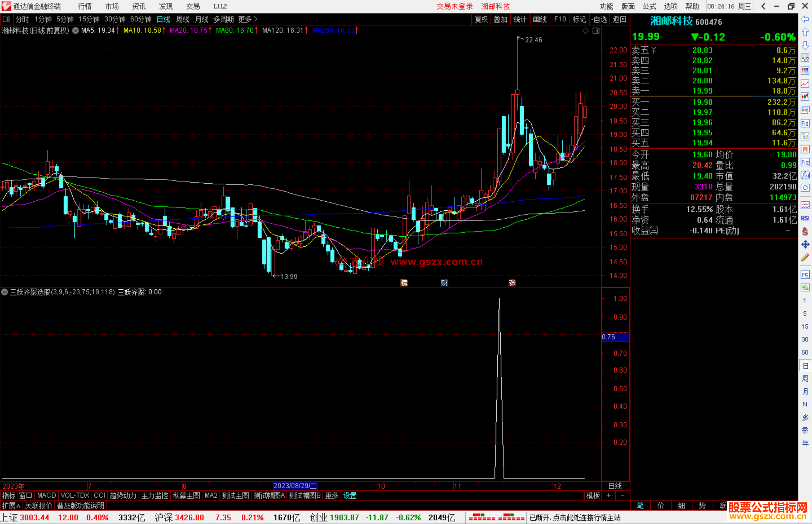
Task: Toggle the circle icon beside MA5 label
Action: 76,30
